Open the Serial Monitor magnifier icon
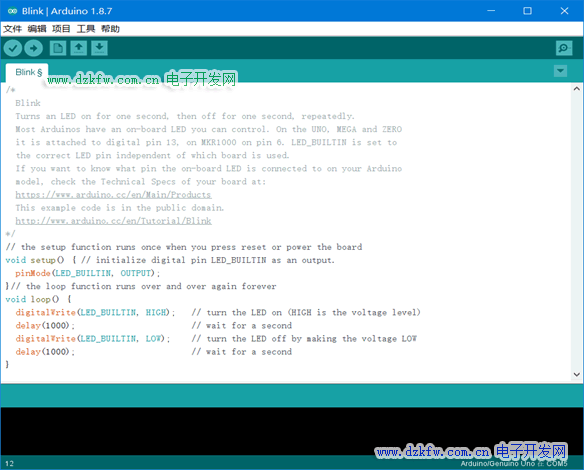584x470 pixels. click(x=564, y=48)
